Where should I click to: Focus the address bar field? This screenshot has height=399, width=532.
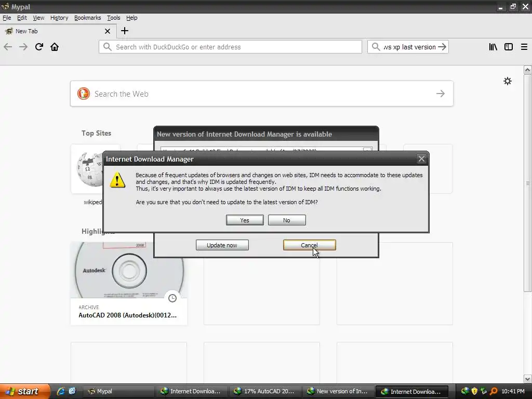click(230, 47)
